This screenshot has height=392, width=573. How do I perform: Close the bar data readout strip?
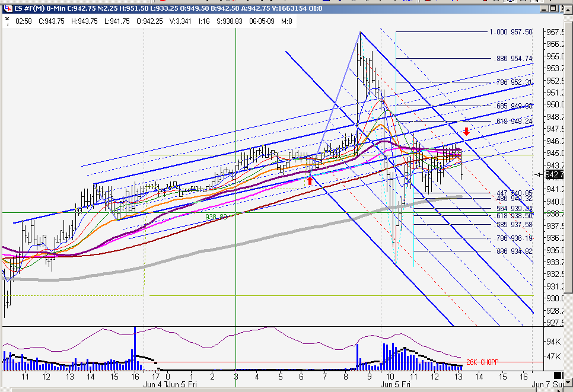(7, 18)
